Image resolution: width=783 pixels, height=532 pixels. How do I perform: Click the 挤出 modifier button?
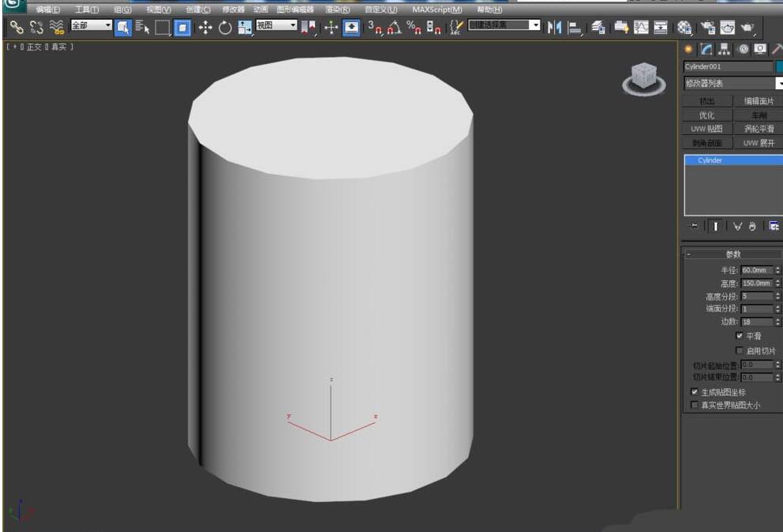[706, 101]
